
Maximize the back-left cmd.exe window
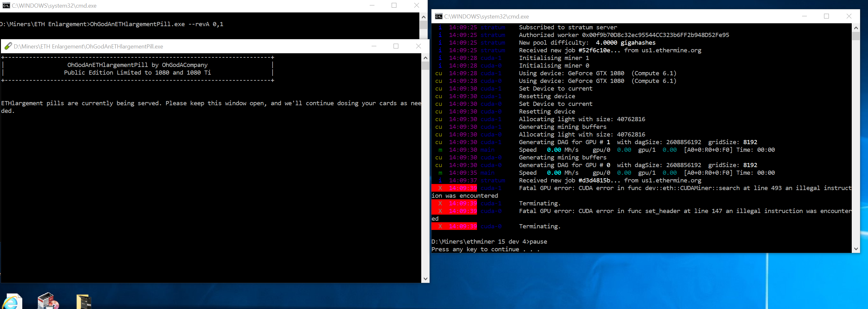pos(394,5)
